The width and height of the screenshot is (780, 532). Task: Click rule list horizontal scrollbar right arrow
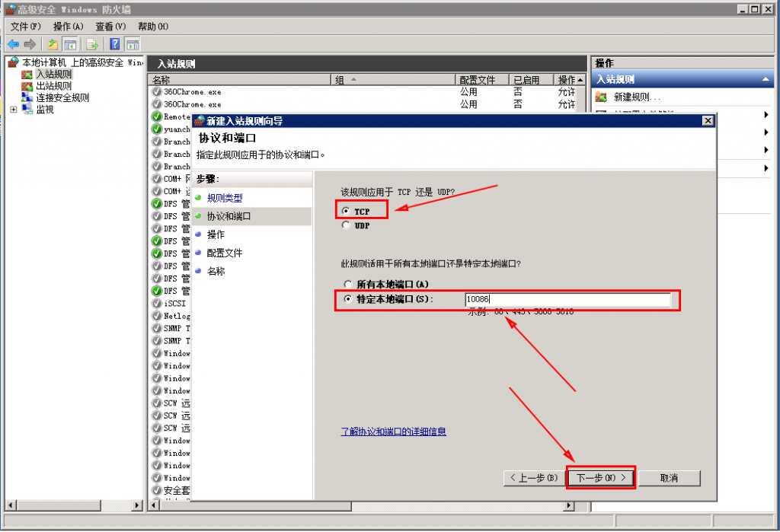click(569, 505)
